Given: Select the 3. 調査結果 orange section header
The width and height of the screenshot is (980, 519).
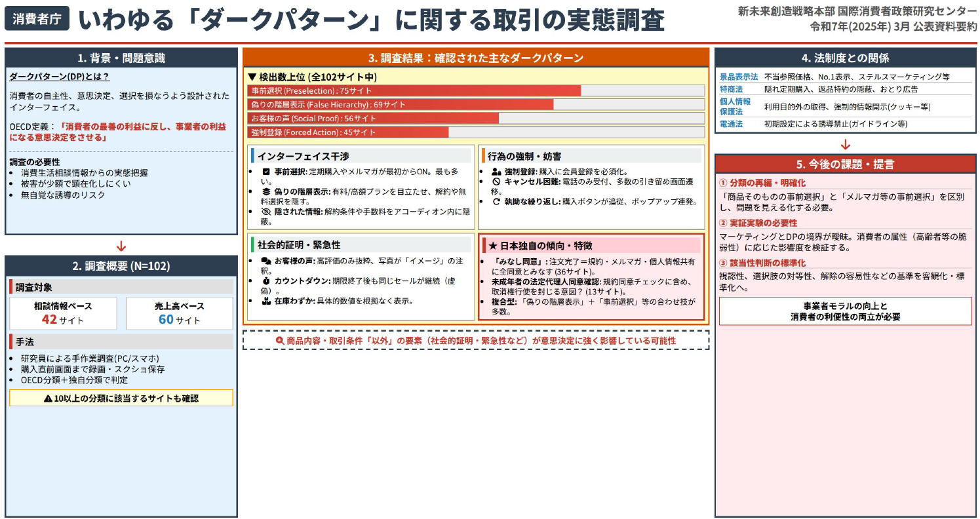Looking at the screenshot, I should 476,58.
